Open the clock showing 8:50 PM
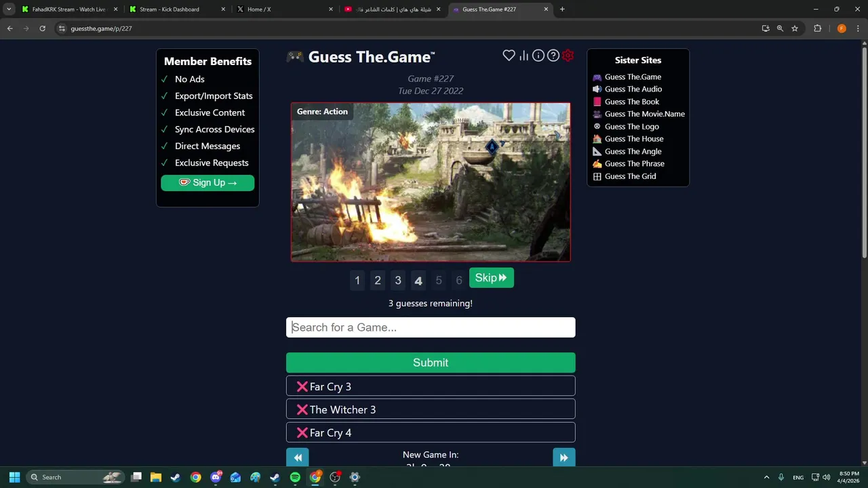Image resolution: width=868 pixels, height=488 pixels. (848, 477)
